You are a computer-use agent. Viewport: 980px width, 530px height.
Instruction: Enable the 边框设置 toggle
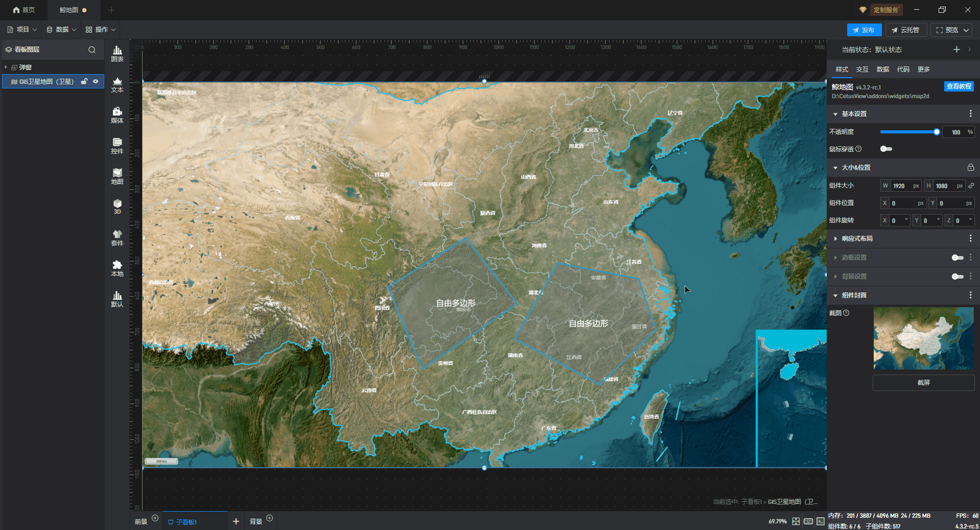(x=957, y=258)
